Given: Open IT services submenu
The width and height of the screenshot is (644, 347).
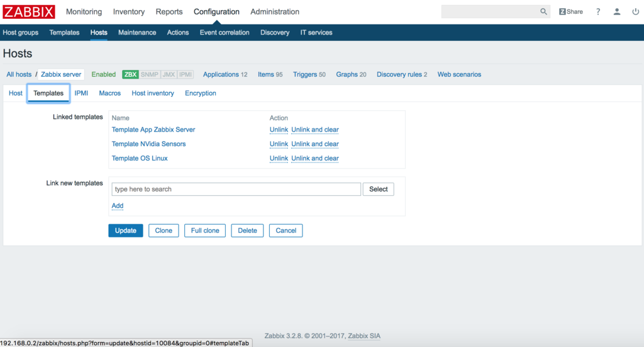Looking at the screenshot, I should [316, 33].
